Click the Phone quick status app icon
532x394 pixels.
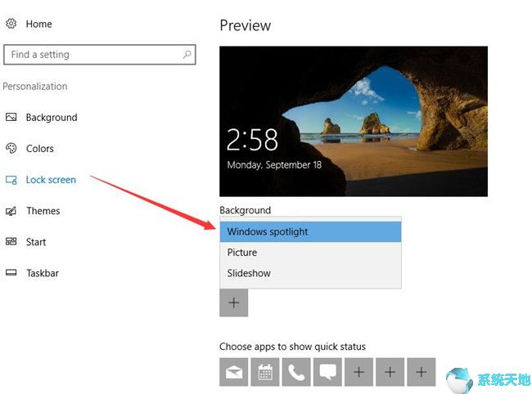coord(296,372)
